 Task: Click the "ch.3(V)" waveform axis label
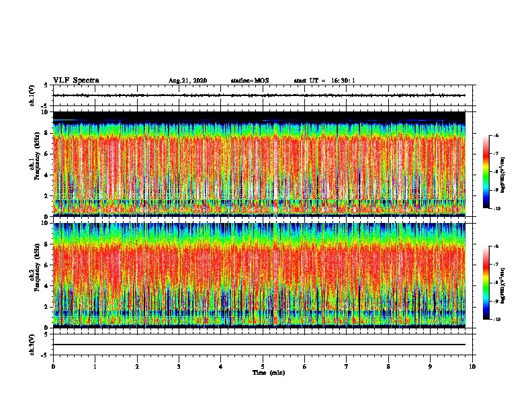click(x=32, y=345)
